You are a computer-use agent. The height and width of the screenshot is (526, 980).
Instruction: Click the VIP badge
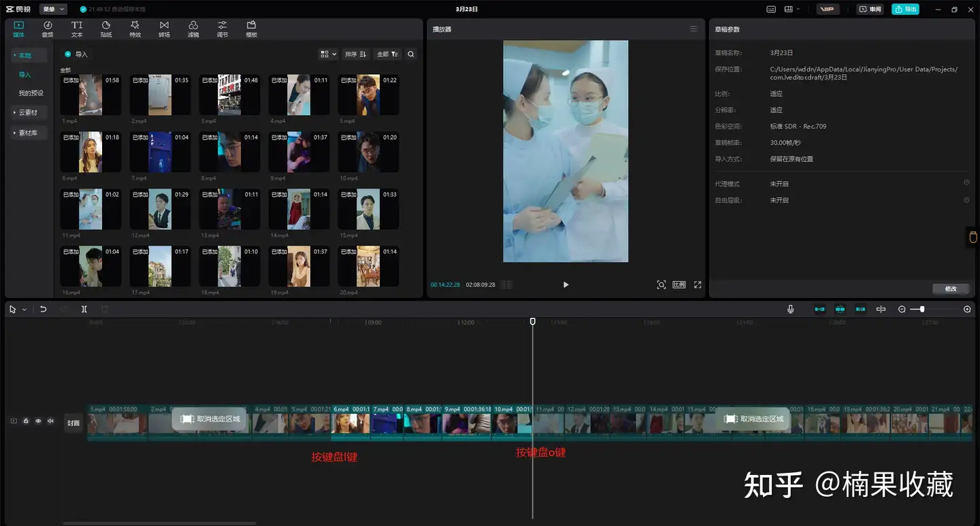coord(827,10)
